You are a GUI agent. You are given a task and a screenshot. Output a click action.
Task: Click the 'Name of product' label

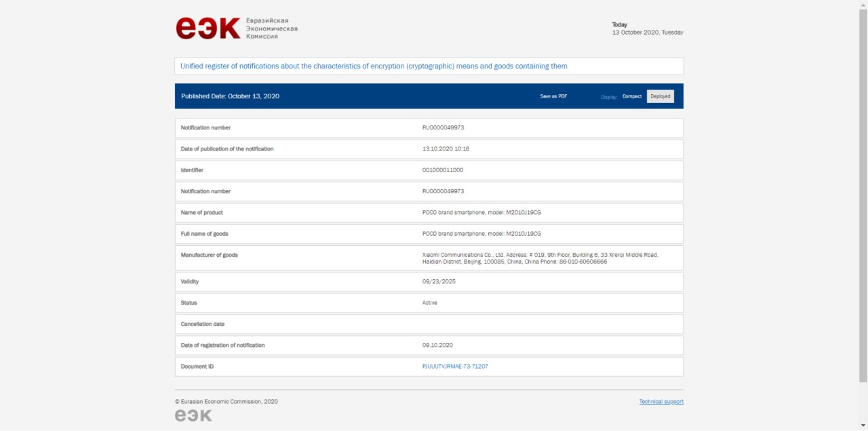201,213
